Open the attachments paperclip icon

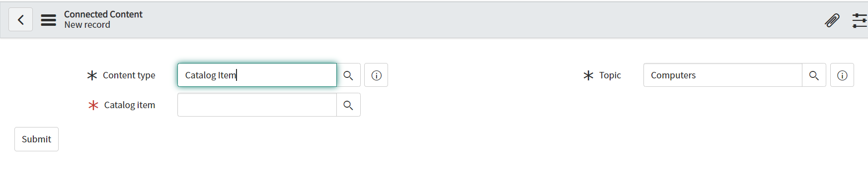(x=832, y=20)
